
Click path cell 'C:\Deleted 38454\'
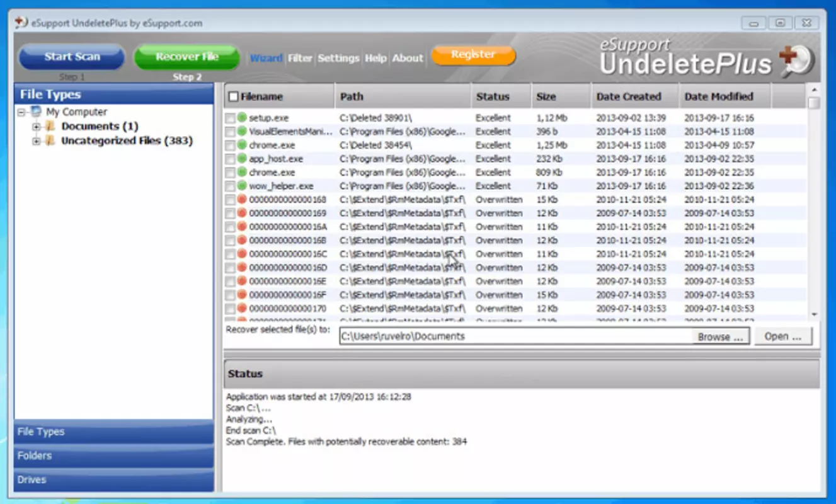[375, 145]
